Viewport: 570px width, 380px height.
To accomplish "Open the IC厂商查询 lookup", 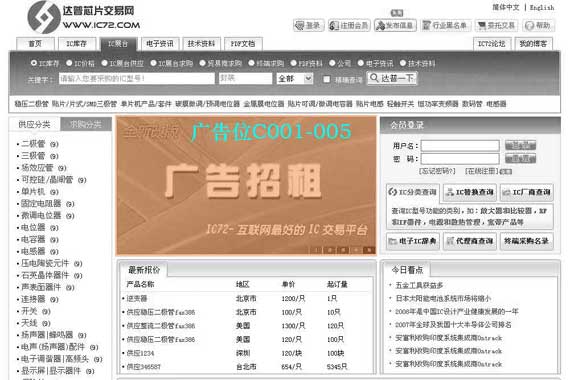I will coord(527,192).
